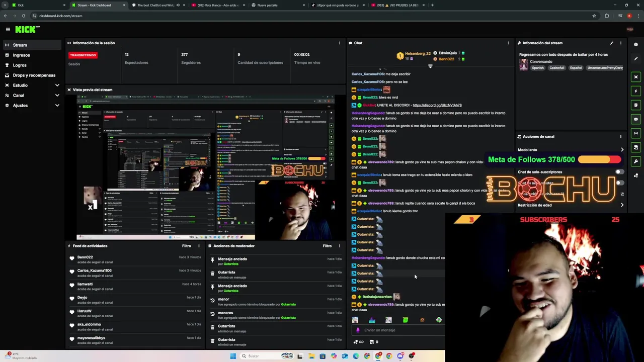
Task: Open the notes icon in right toolbar
Action: pos(636,105)
